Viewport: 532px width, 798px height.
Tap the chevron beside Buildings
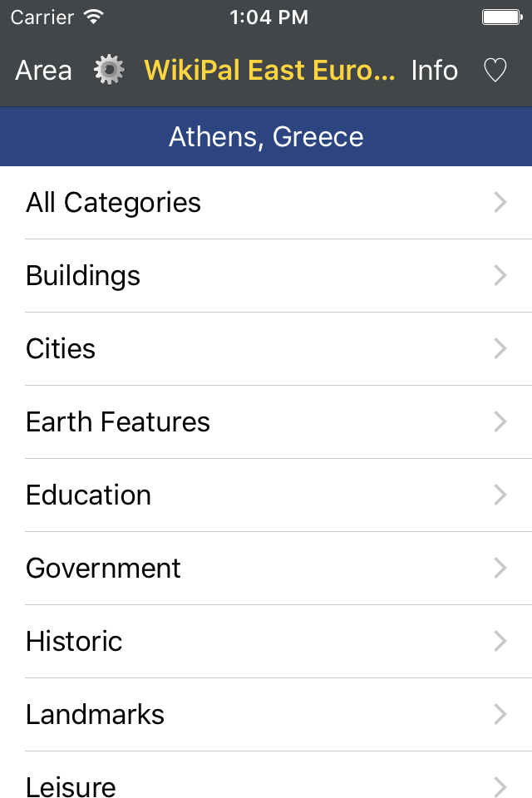500,275
